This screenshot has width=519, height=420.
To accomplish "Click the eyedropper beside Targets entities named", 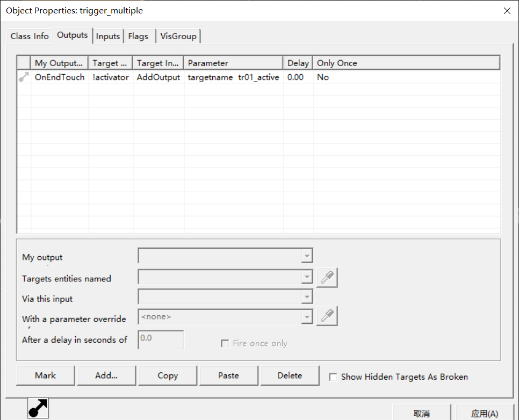I will pyautogui.click(x=327, y=277).
